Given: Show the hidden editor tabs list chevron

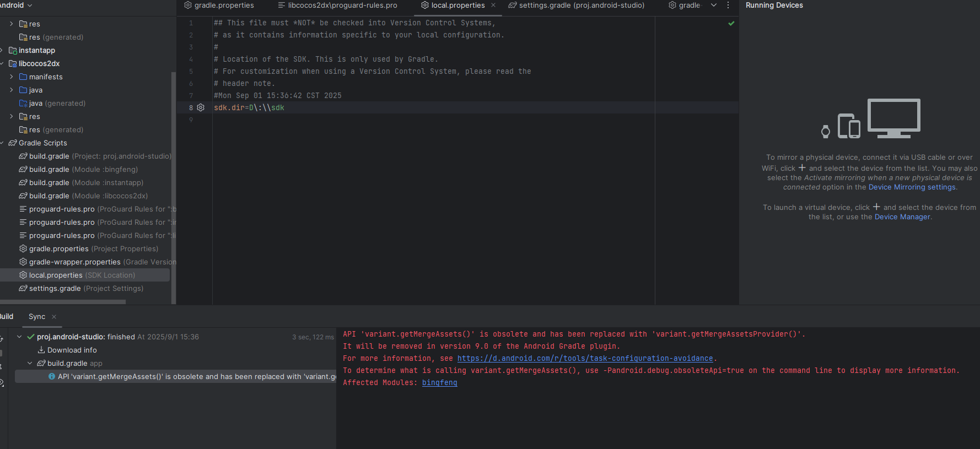Looking at the screenshot, I should pos(714,5).
